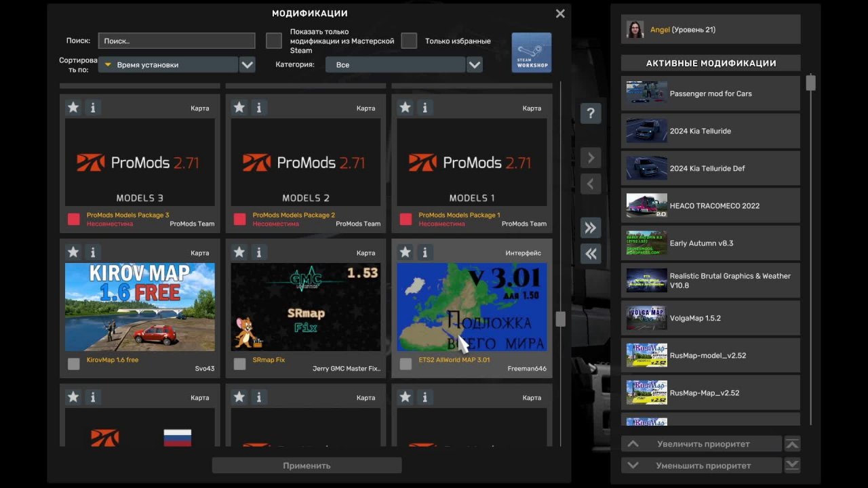Tick the KirovMap 1.6 free checkbox
This screenshot has width=868, height=488.
point(73,364)
